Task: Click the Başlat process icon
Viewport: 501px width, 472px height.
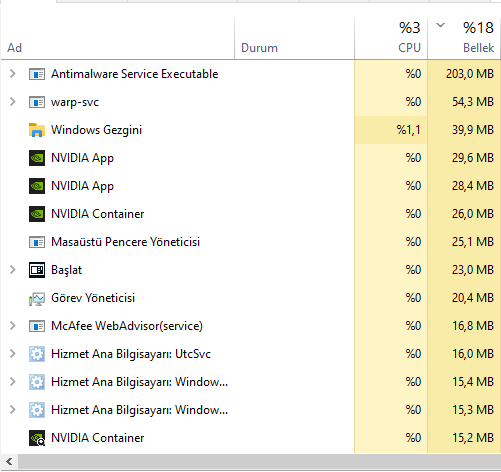Action: coord(37,270)
